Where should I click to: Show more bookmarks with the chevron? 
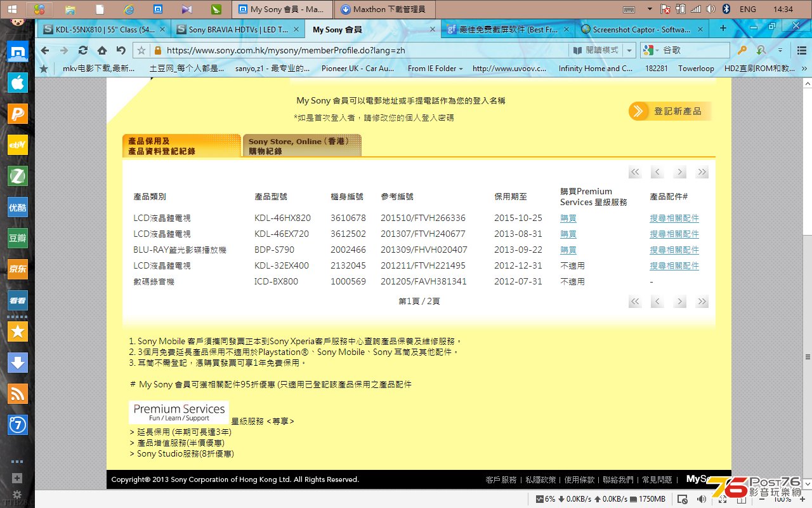pyautogui.click(x=804, y=69)
